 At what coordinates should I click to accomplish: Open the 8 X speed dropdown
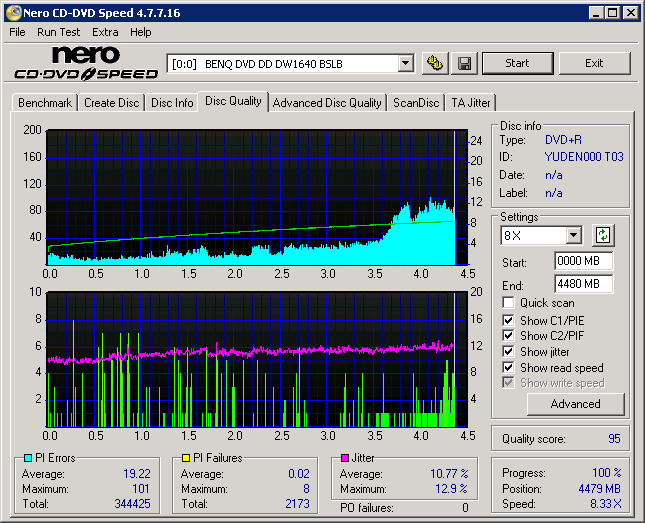[x=573, y=236]
